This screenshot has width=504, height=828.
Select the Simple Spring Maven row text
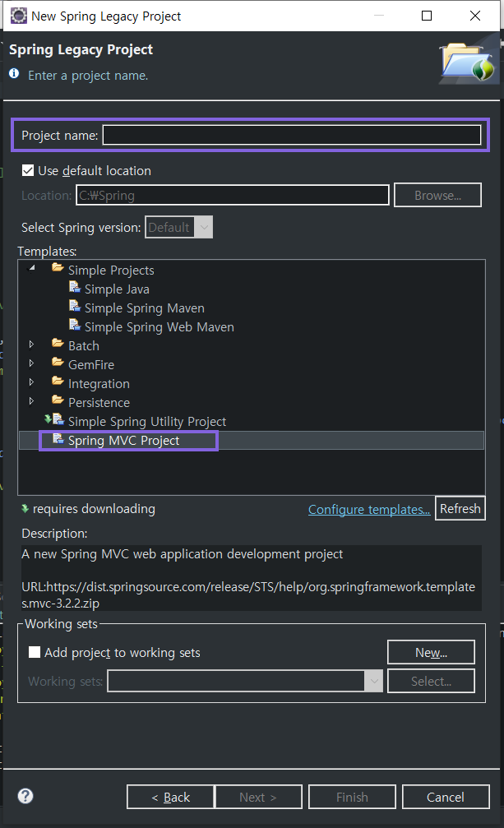[x=145, y=308]
